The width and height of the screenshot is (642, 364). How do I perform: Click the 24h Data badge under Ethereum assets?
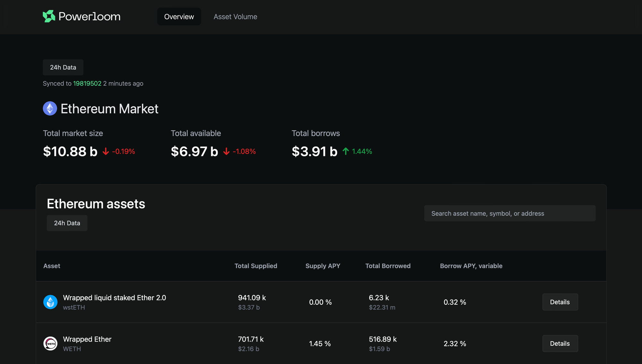67,223
